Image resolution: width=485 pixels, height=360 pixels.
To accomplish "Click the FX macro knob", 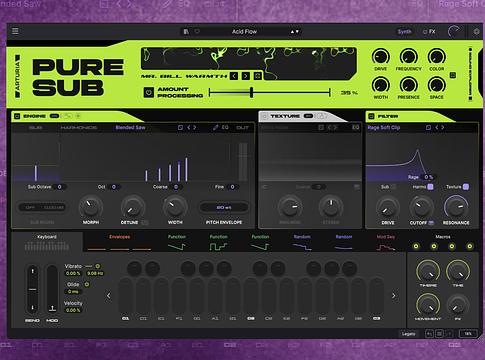I will click(458, 305).
